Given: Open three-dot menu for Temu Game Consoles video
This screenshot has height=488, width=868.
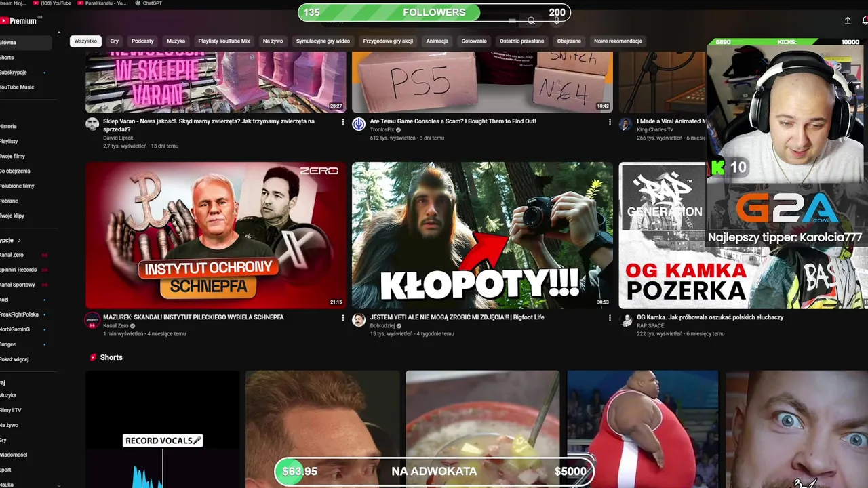Looking at the screenshot, I should tap(609, 122).
